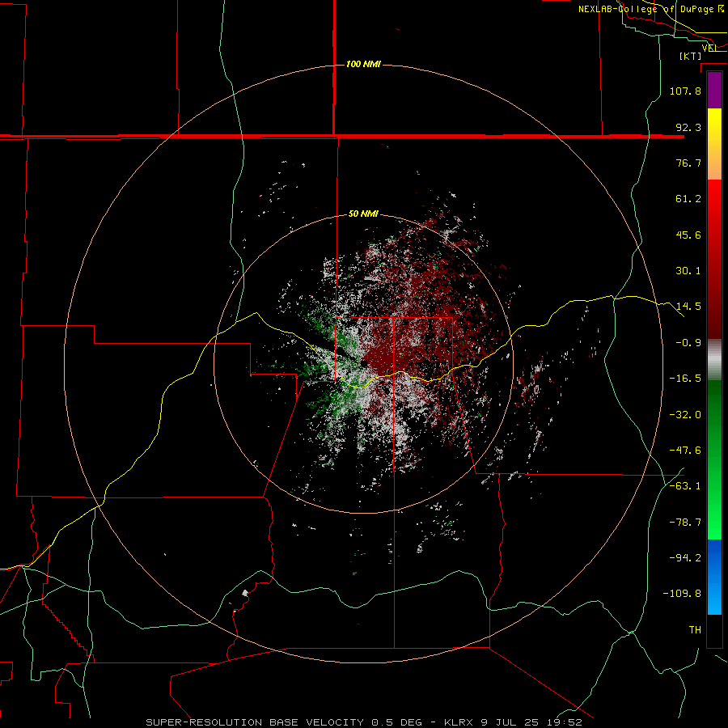Screen dimensions: 728x728
Task: Click the -16.5 scale value
Action: click(685, 379)
